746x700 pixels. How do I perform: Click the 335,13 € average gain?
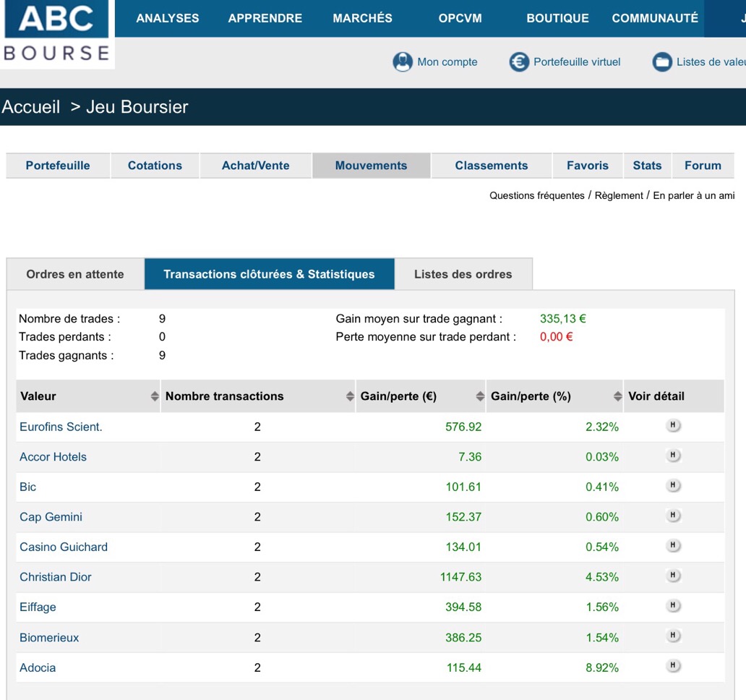563,319
